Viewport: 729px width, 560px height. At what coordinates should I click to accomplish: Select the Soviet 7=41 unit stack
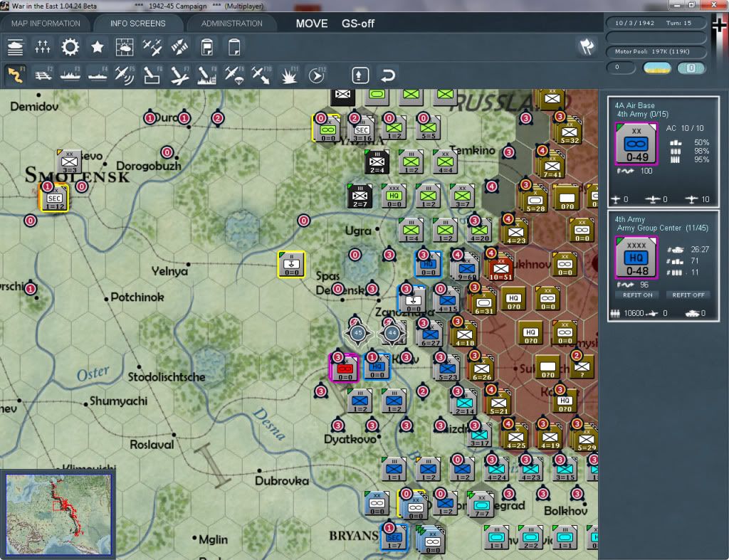click(552, 165)
